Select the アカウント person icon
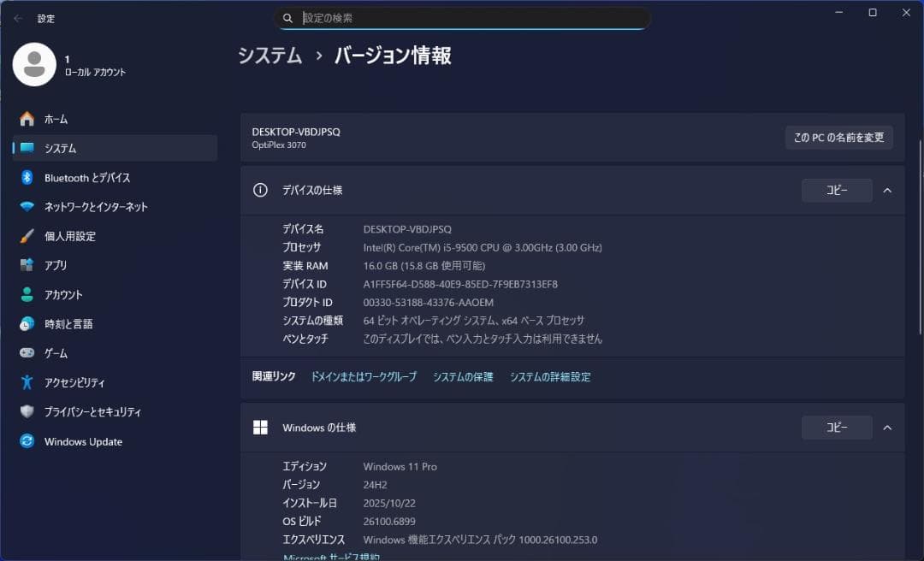This screenshot has width=924, height=561. (27, 294)
